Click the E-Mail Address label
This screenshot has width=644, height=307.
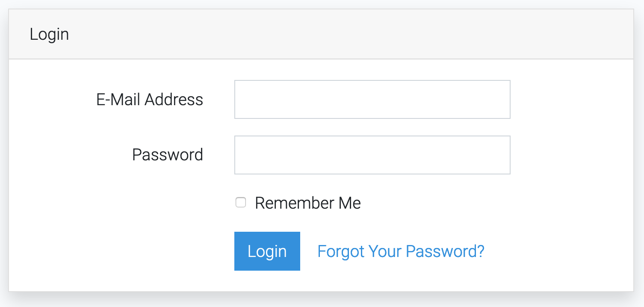pyautogui.click(x=150, y=100)
